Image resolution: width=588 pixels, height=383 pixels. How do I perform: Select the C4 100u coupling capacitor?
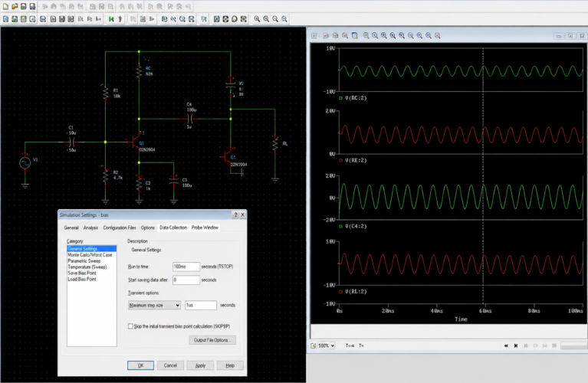pos(190,119)
